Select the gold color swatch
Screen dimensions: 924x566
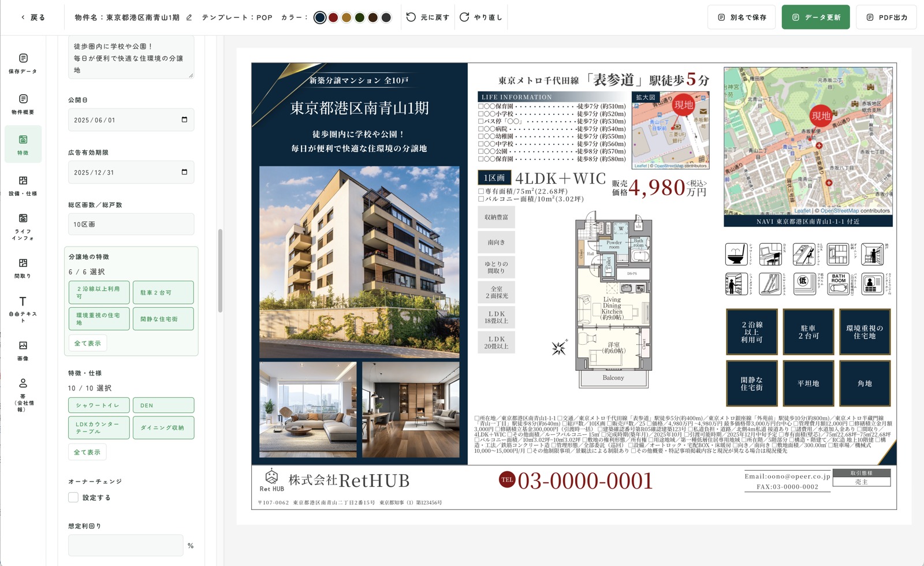pos(346,17)
